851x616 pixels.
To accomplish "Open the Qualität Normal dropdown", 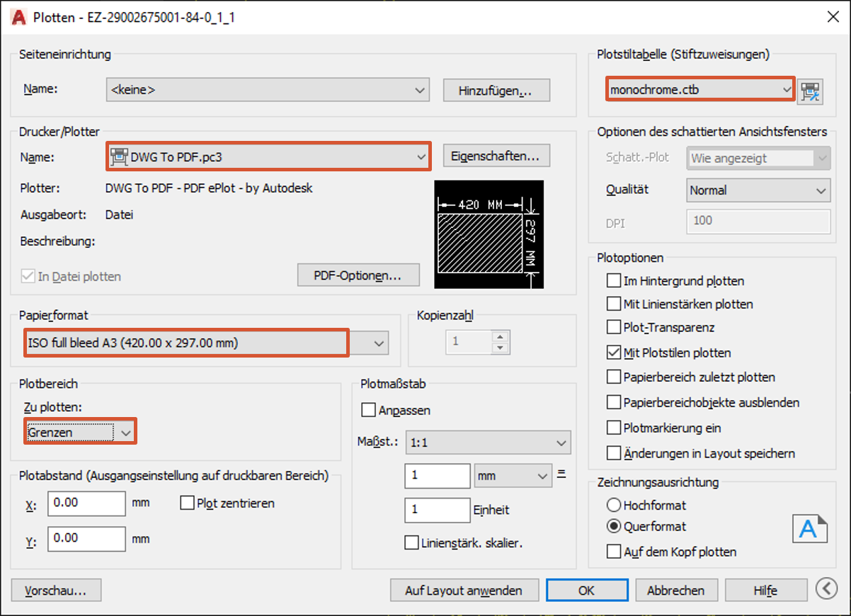I will [758, 190].
